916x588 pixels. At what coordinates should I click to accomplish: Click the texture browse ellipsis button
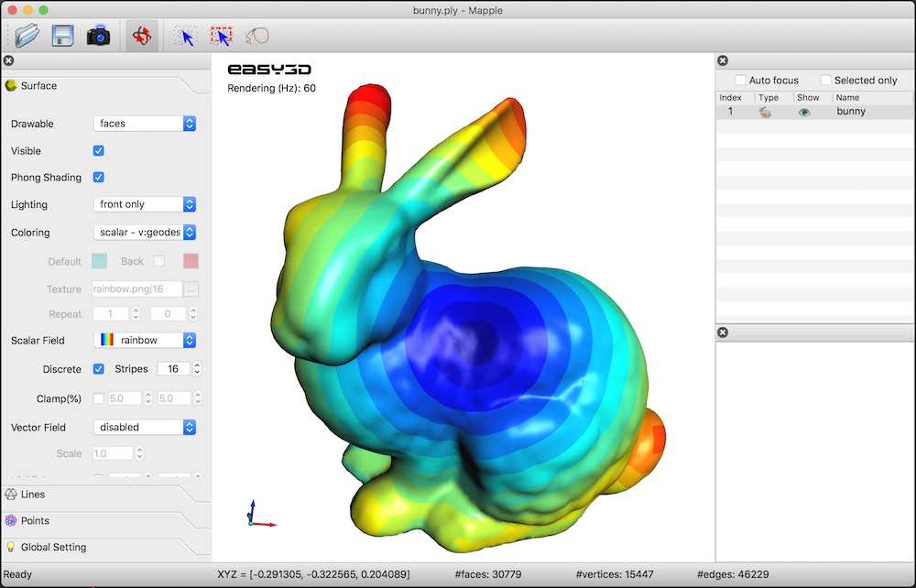click(191, 289)
